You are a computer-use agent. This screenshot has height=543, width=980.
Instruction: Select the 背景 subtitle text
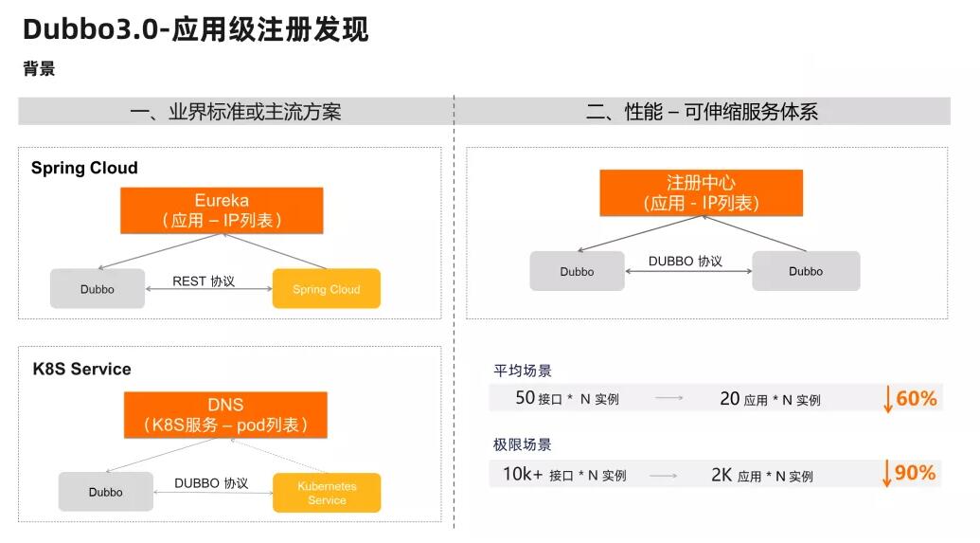(x=39, y=68)
